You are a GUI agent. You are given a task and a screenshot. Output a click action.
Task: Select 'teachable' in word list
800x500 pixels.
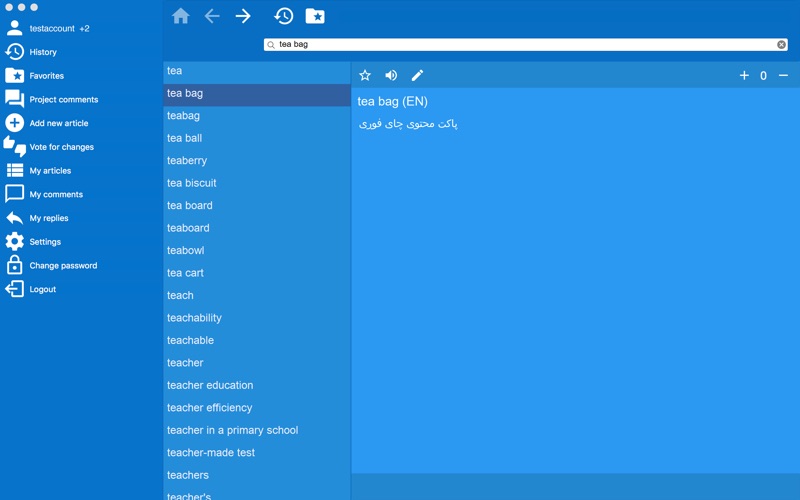[x=257, y=340]
